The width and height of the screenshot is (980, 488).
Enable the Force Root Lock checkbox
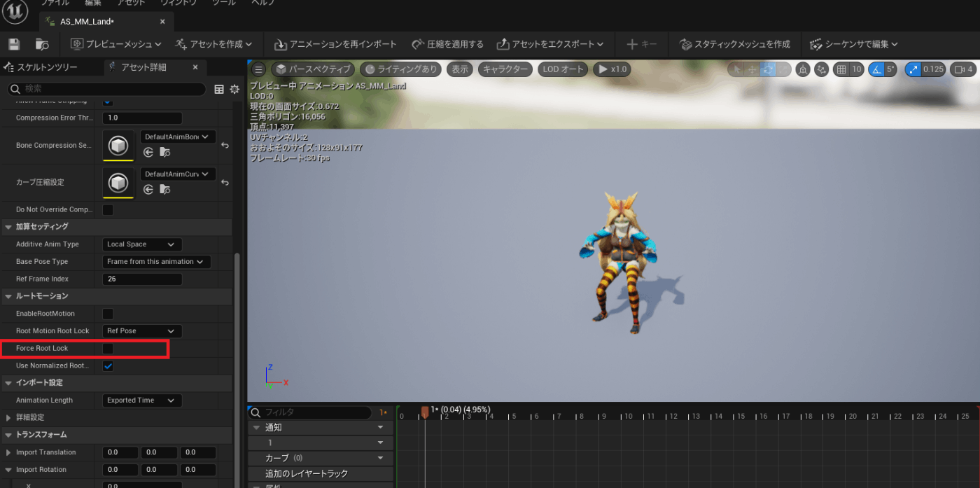[x=108, y=348]
